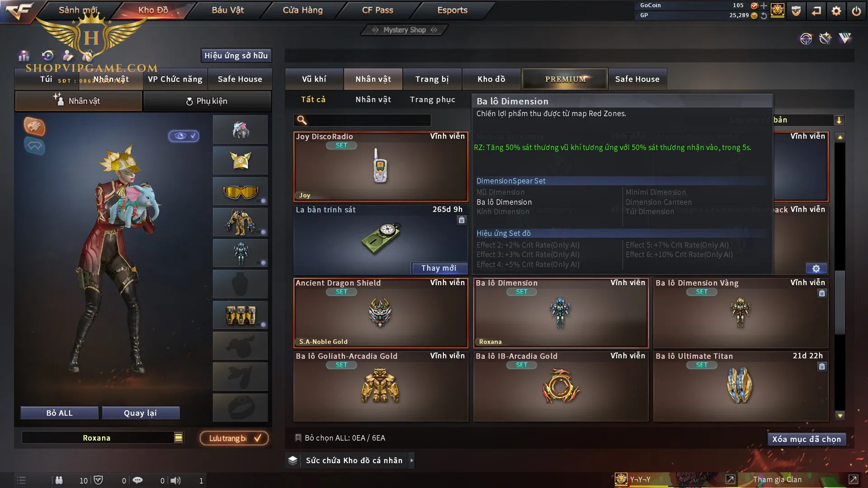Select the golden goggles equipment slot
The height and width of the screenshot is (488, 868).
click(240, 192)
